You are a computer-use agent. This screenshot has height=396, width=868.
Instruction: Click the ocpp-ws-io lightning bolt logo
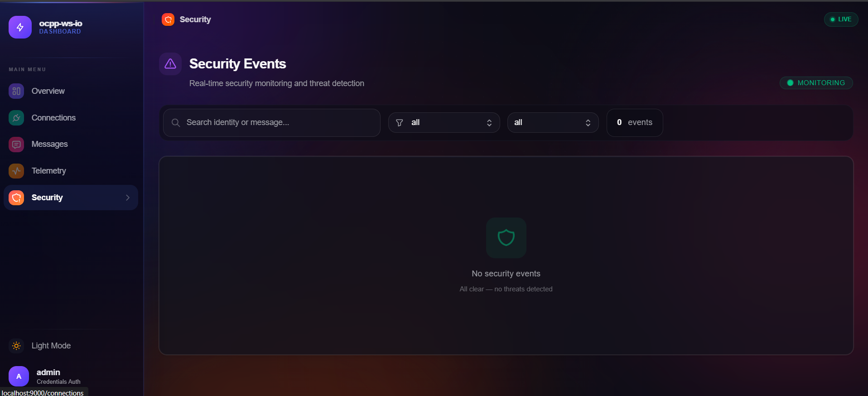pos(19,27)
